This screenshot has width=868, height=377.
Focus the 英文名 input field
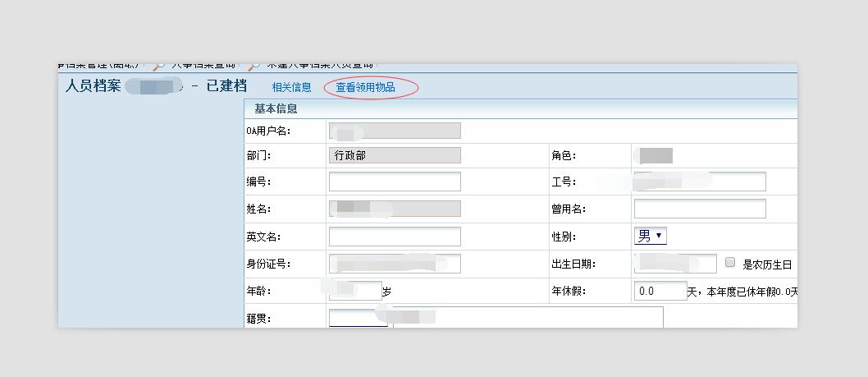point(395,237)
